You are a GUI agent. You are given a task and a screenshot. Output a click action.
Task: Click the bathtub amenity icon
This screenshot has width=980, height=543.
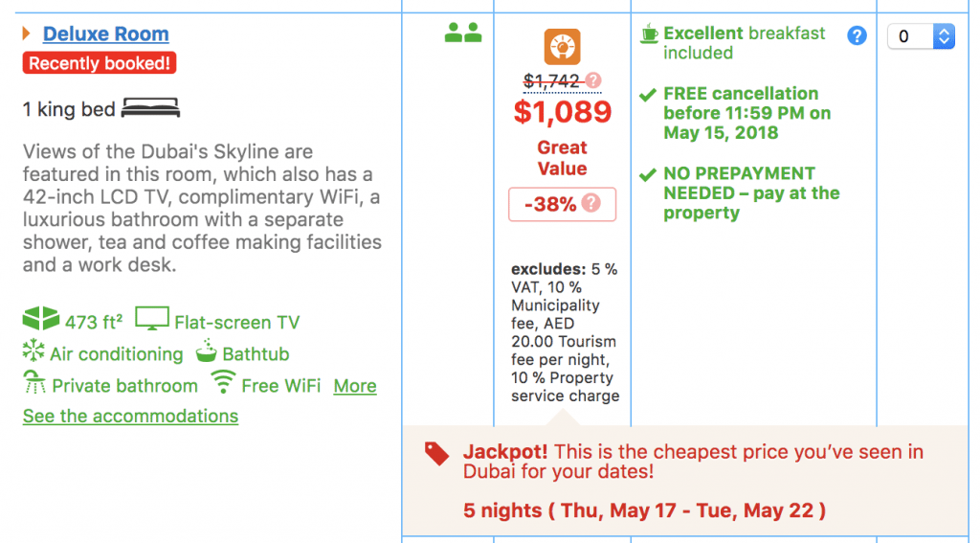207,351
